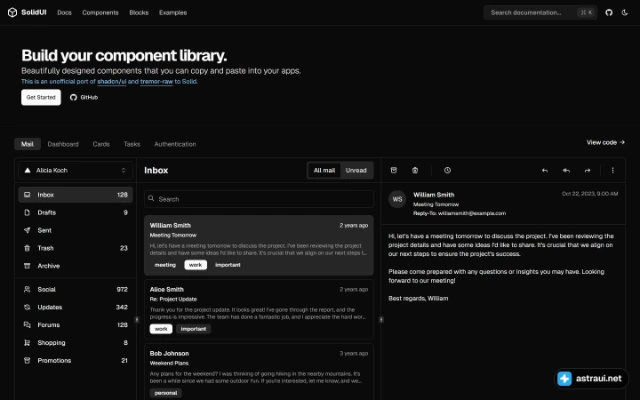Click the forward arrow icon

[x=587, y=170]
